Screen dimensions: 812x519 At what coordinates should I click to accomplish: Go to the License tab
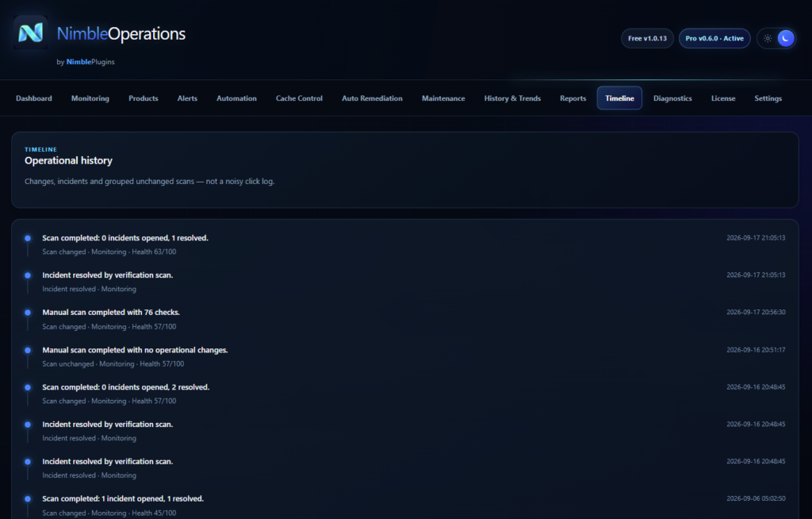tap(723, 98)
